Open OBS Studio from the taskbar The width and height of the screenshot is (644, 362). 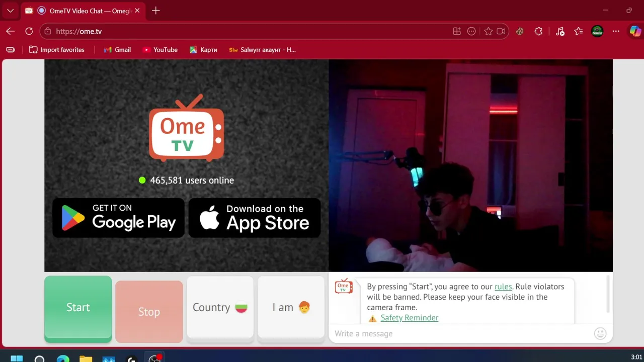(154, 358)
